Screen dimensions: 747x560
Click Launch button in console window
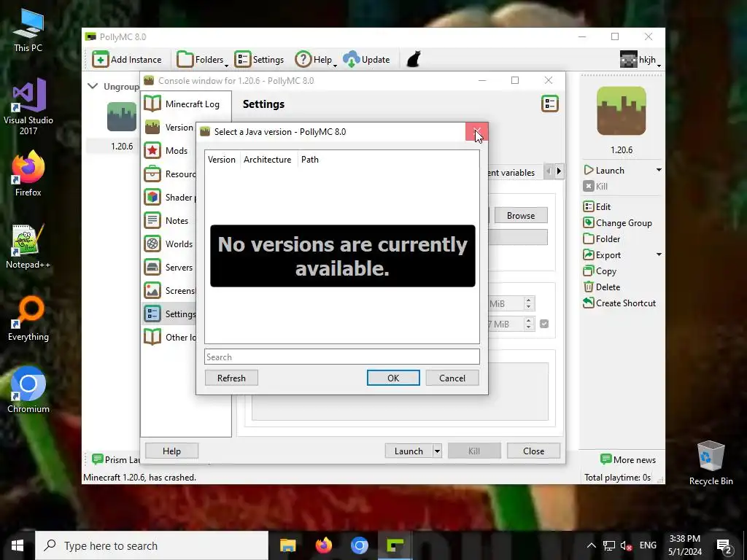[x=409, y=451]
